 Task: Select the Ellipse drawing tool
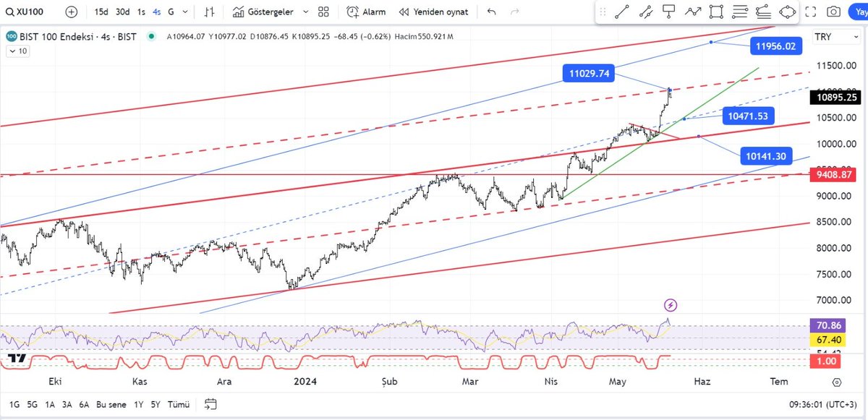[x=788, y=12]
